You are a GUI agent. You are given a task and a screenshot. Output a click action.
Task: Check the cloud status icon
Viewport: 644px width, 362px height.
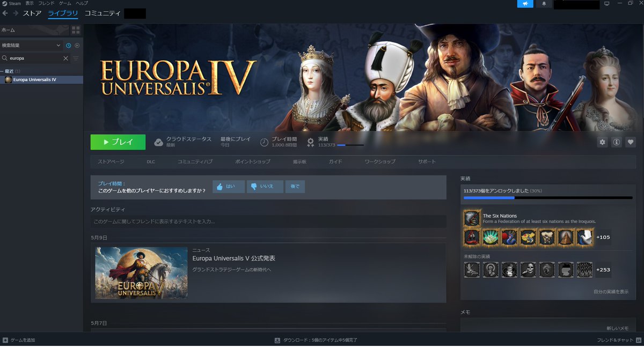[x=159, y=142]
